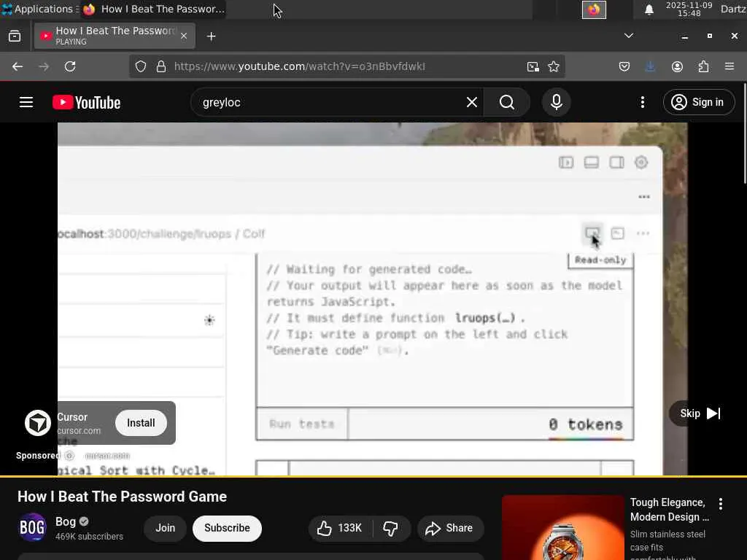Skip the Cursor advertisement
The width and height of the screenshot is (747, 560).
pyautogui.click(x=700, y=413)
